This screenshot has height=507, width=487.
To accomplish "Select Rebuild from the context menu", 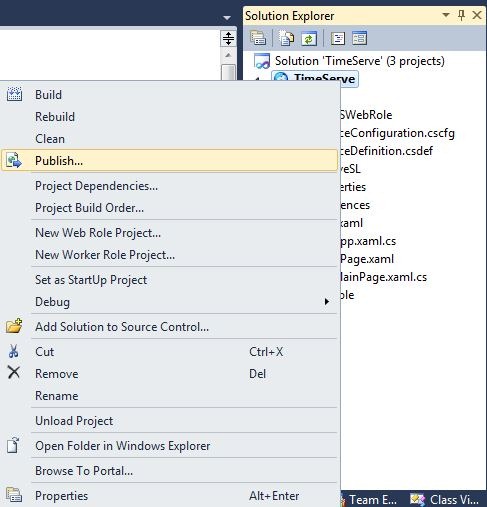I will coord(55,117).
